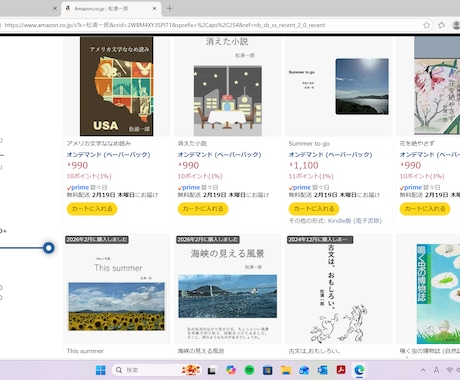
Task: Click the ¥990 price of 消えた小説
Action: pyautogui.click(x=189, y=165)
